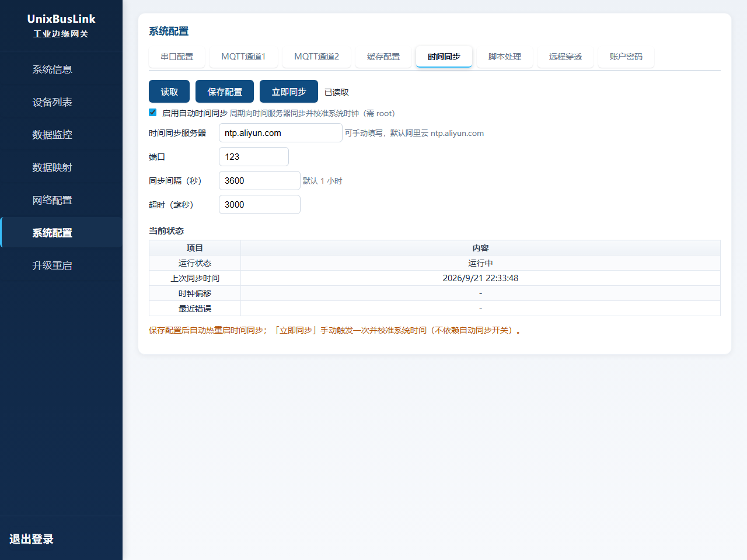Open 设备列表 in the sidebar
This screenshot has height=560, width=747.
[61, 102]
